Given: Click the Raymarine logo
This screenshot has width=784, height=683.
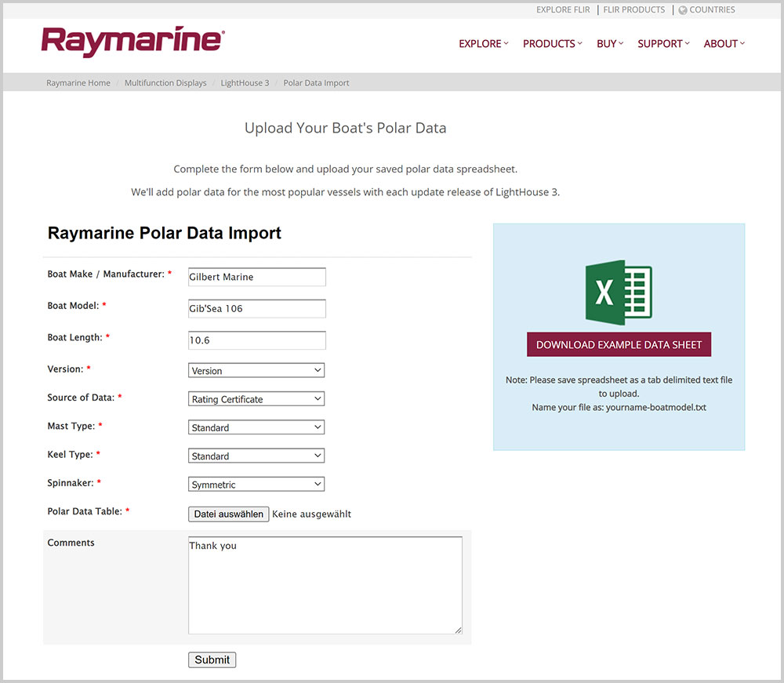Looking at the screenshot, I should [133, 42].
